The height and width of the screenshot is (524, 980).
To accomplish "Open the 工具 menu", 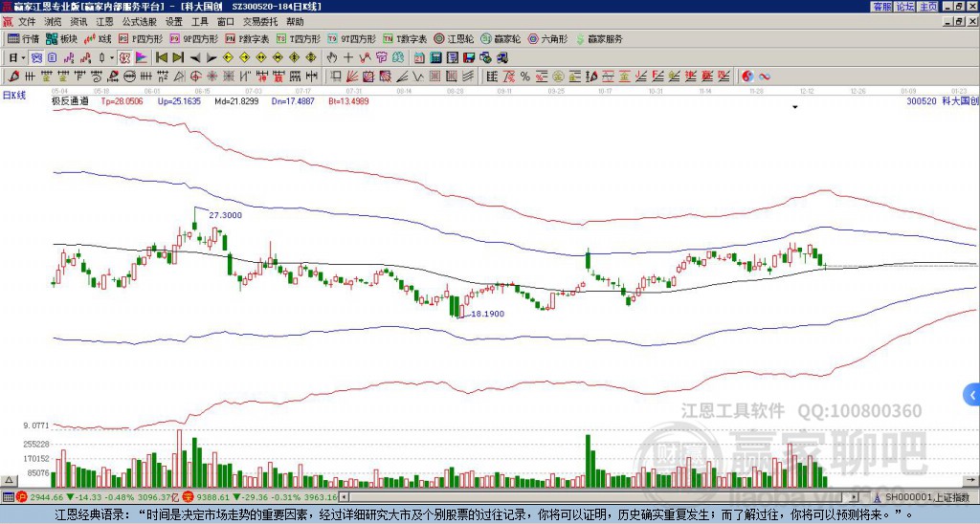I will coord(200,22).
